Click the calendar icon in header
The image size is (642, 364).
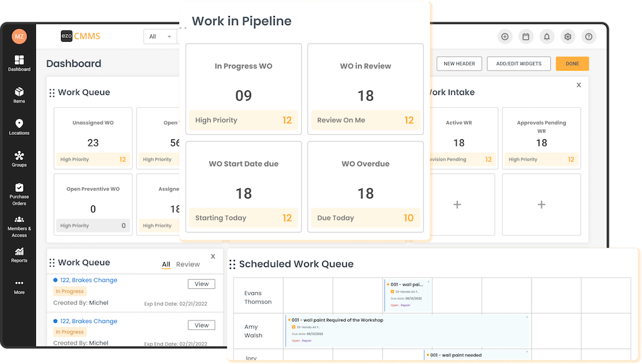526,37
